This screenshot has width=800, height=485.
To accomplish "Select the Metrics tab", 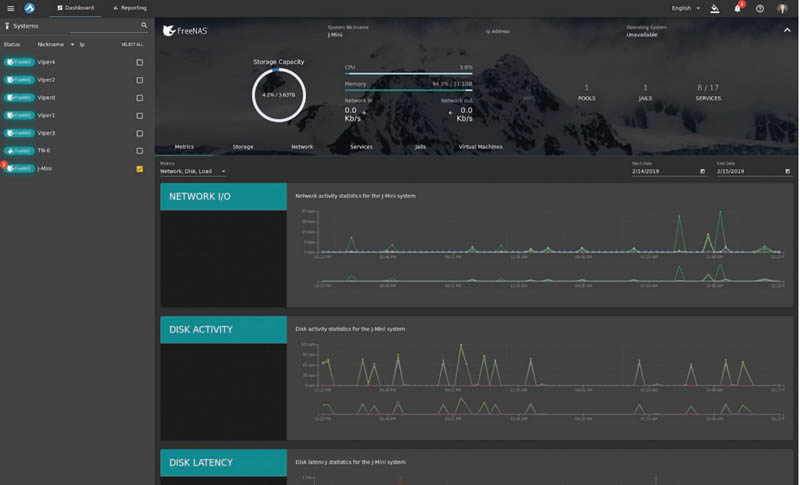I will coord(184,147).
